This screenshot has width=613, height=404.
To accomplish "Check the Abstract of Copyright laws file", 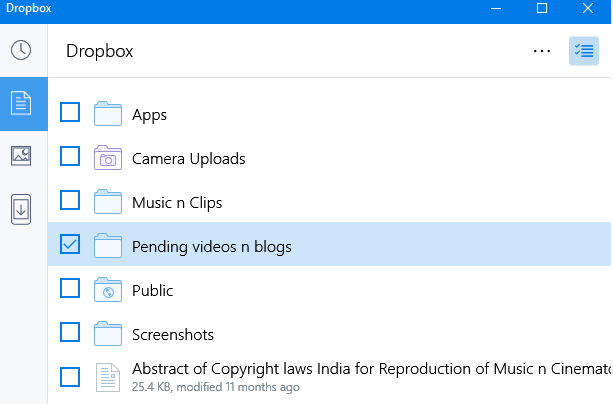I will [x=70, y=377].
